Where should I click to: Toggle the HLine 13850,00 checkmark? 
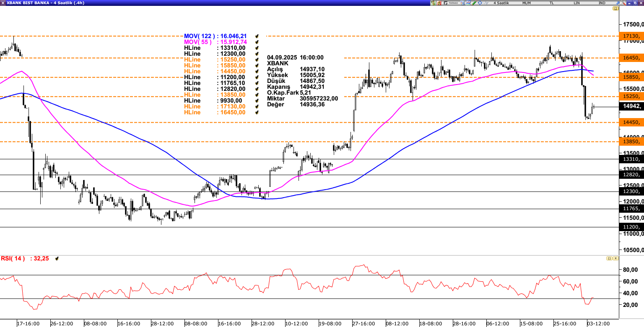[x=257, y=95]
